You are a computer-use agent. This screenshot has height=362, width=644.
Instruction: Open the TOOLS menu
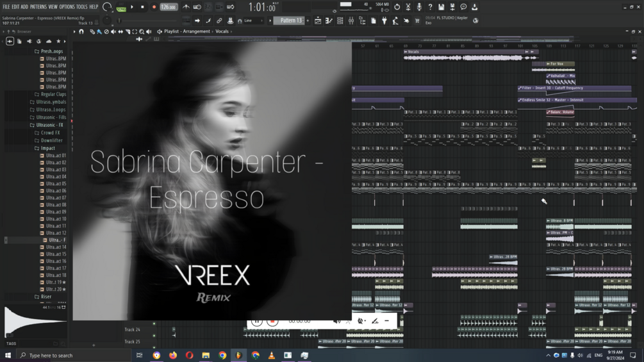pos(82,6)
